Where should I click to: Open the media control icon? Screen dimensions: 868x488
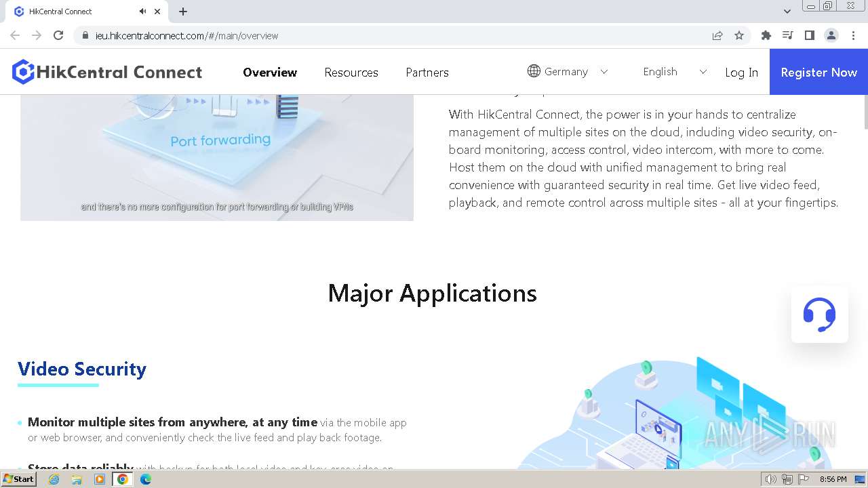tap(788, 35)
